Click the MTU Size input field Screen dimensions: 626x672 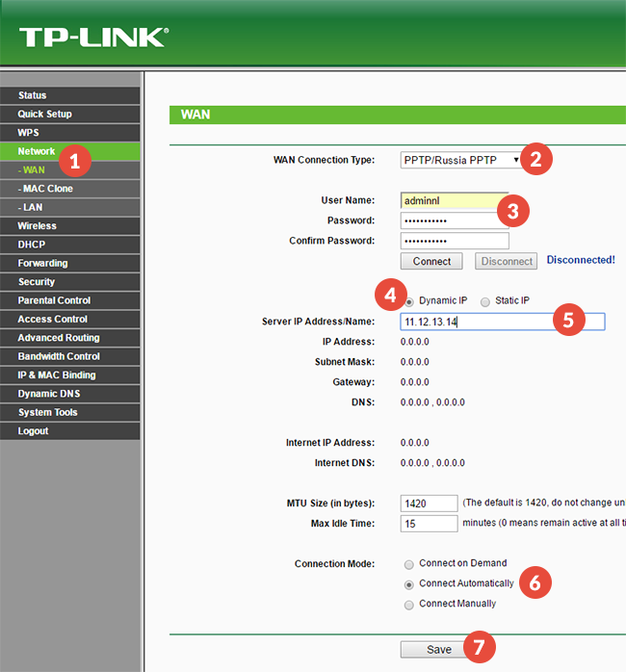click(429, 504)
